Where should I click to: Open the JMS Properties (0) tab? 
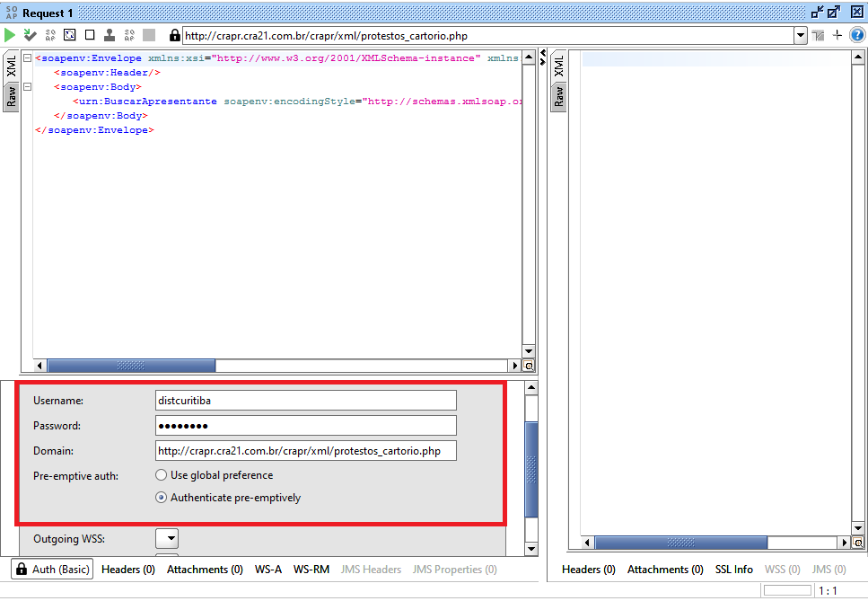(454, 570)
